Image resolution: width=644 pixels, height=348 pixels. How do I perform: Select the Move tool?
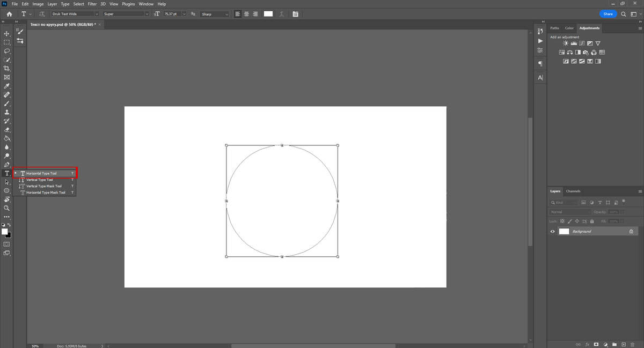coord(7,33)
